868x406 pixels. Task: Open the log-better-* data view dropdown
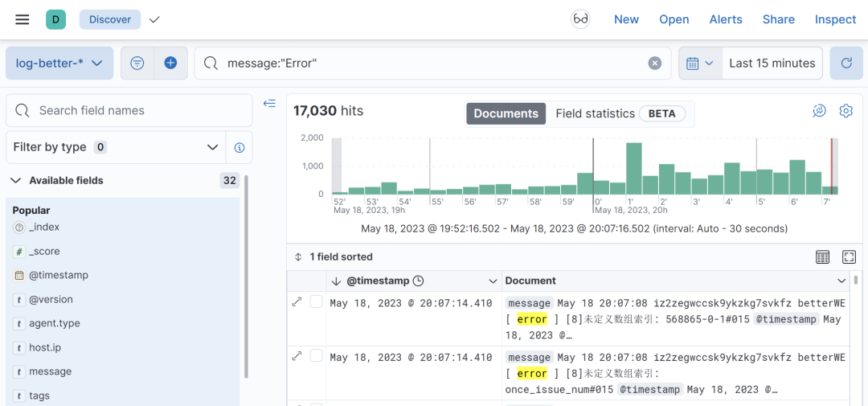pyautogui.click(x=59, y=63)
